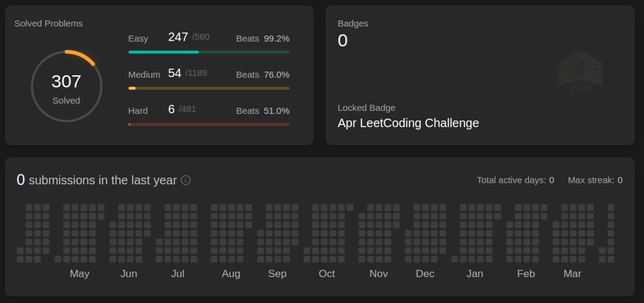644x303 pixels.
Task: Click the Total active days statistic
Action: 515,180
